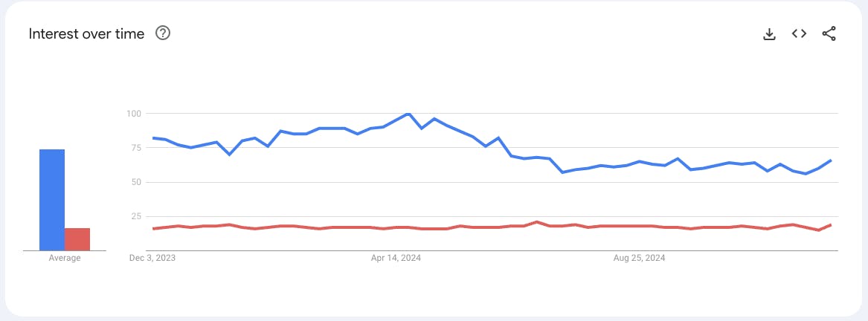The width and height of the screenshot is (868, 321).
Task: Click the 75 y-axis label
Action: [136, 148]
